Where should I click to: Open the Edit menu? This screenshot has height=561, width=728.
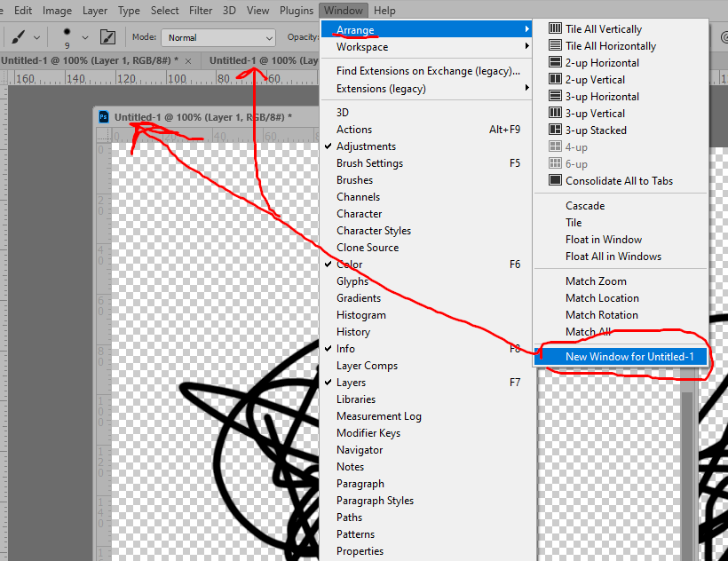click(23, 11)
